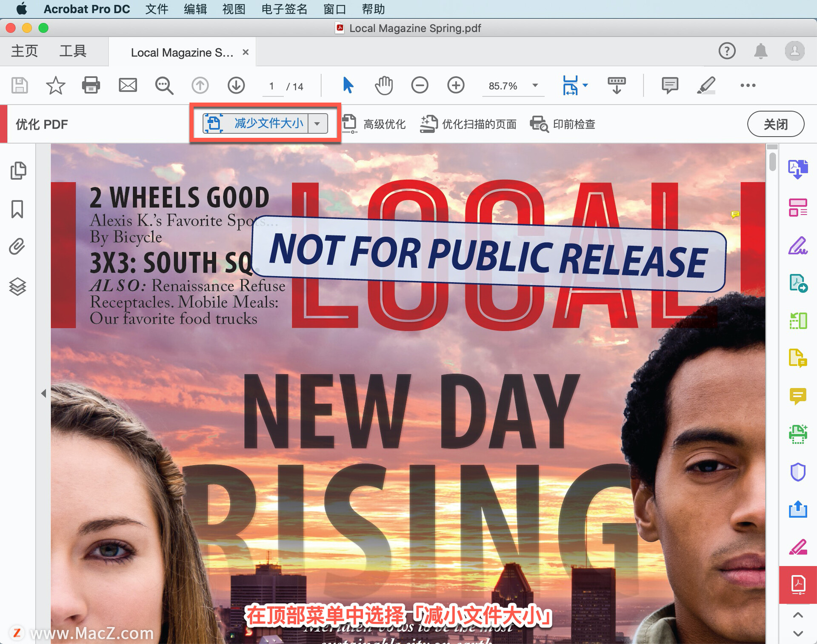
Task: Select the Hand pan tool
Action: pos(383,86)
